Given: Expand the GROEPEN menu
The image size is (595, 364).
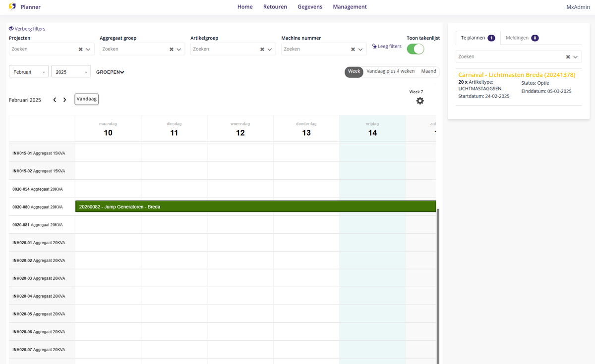Looking at the screenshot, I should click(x=110, y=72).
